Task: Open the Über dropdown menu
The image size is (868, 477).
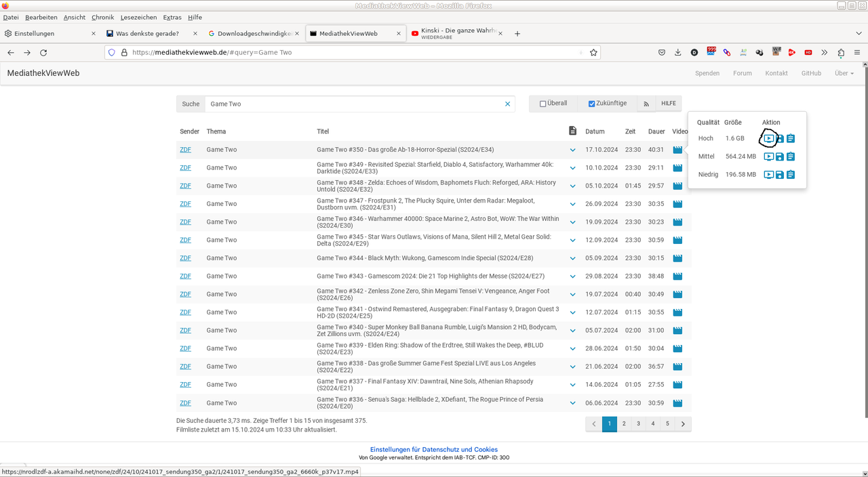Action: click(844, 73)
